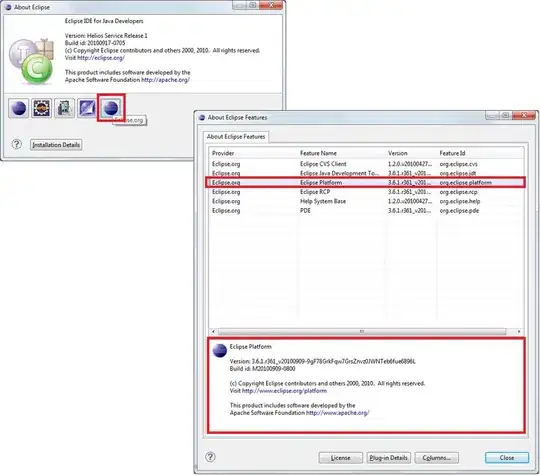
Task: Click the horizontal scrollbar left arrow
Action: pyautogui.click(x=213, y=331)
